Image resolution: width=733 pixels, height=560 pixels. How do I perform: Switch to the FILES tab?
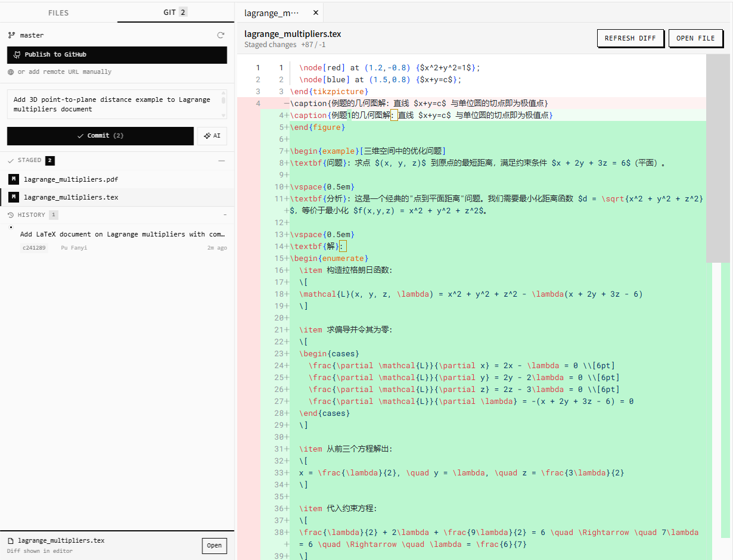point(58,13)
